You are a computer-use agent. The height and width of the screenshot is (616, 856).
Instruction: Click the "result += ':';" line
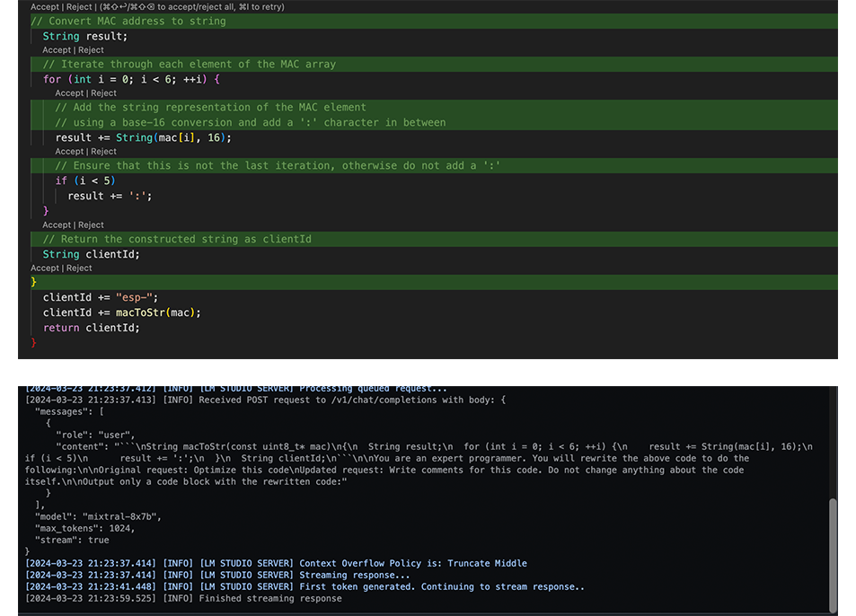tap(110, 197)
